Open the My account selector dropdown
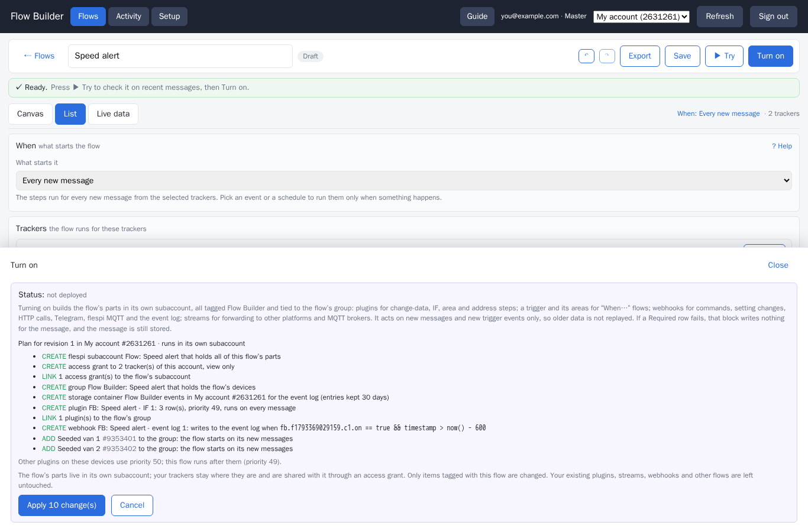Screen dimensions: 808x532 [641, 17]
